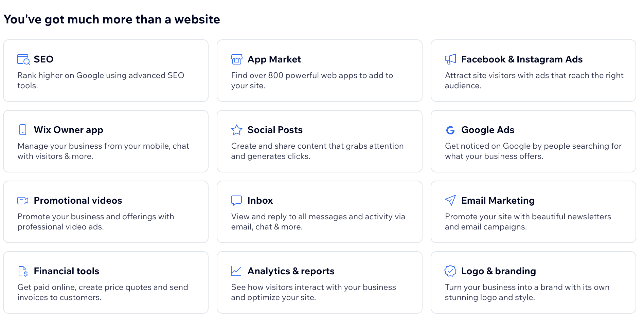
Task: Open Analytics & reports heading
Action: 291,271
